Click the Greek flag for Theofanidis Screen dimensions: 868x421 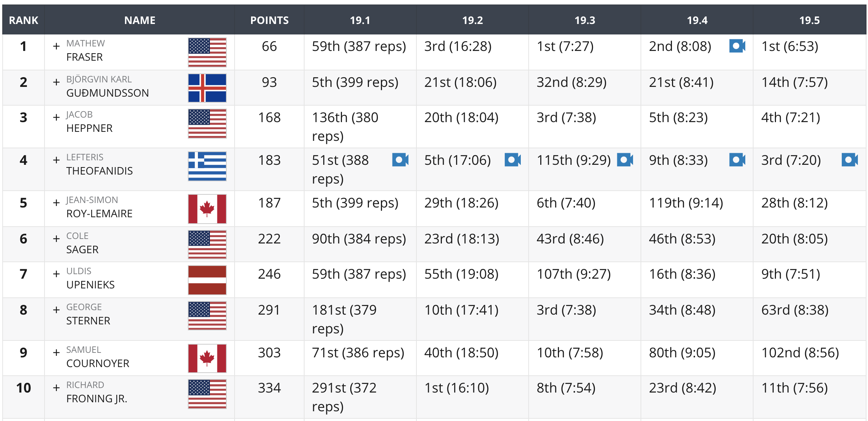coord(207,166)
